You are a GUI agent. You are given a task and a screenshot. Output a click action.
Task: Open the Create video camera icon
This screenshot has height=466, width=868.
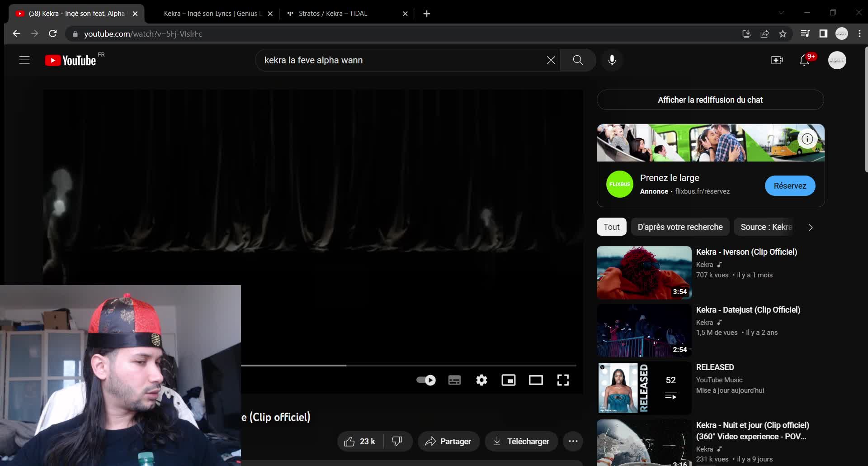(x=777, y=60)
